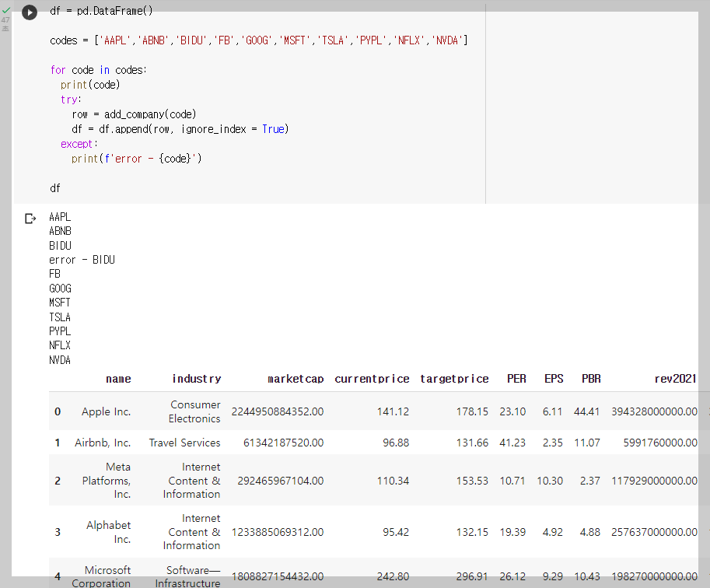Click the final 'df' line of the cell
Screen dimensions: 710x588
pyautogui.click(x=55, y=188)
